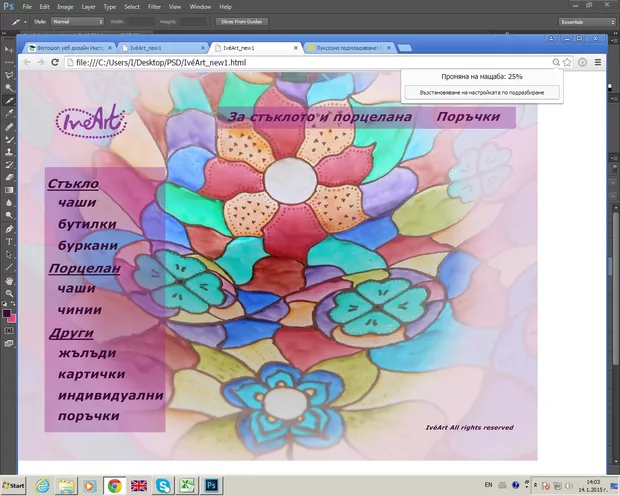Open 'буркани' sidebar link

coord(88,246)
